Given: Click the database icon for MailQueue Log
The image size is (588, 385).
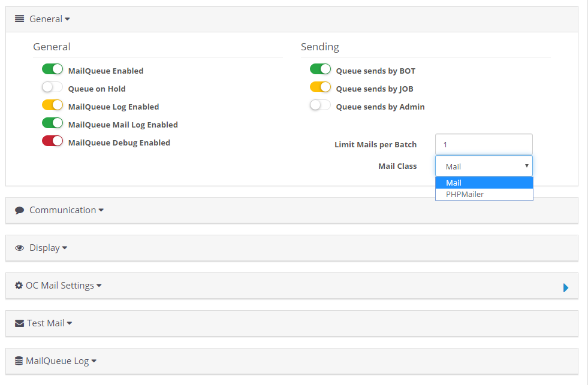Looking at the screenshot, I should pos(19,360).
